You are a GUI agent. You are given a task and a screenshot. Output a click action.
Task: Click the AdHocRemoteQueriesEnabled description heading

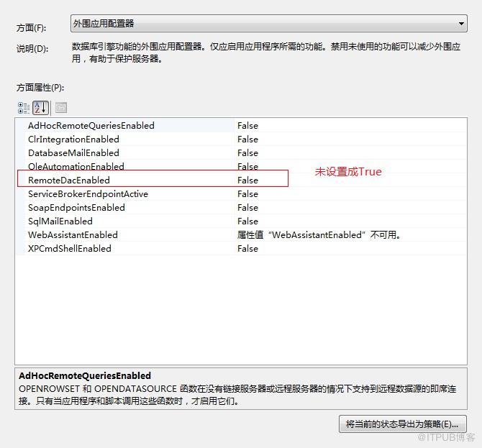point(85,375)
